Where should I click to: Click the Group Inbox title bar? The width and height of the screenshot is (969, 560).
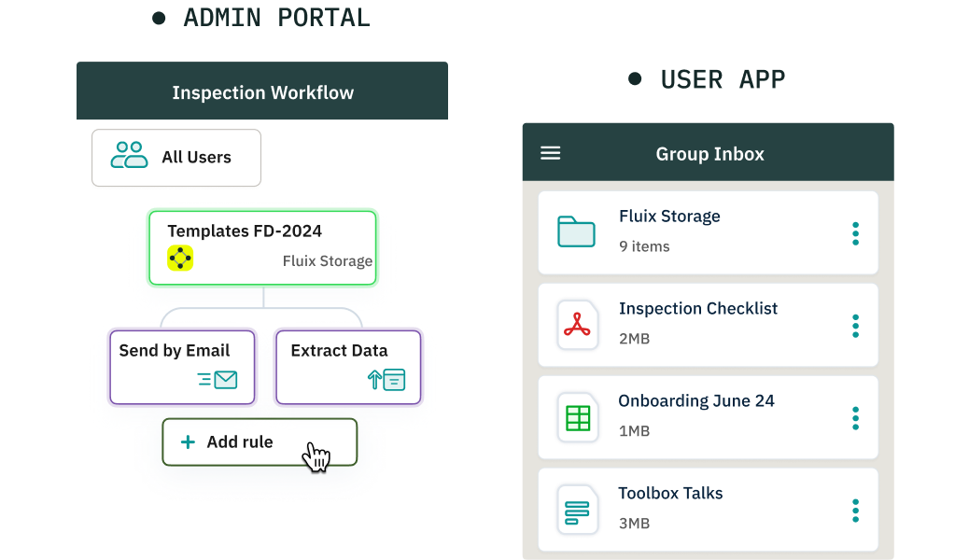pyautogui.click(x=709, y=154)
